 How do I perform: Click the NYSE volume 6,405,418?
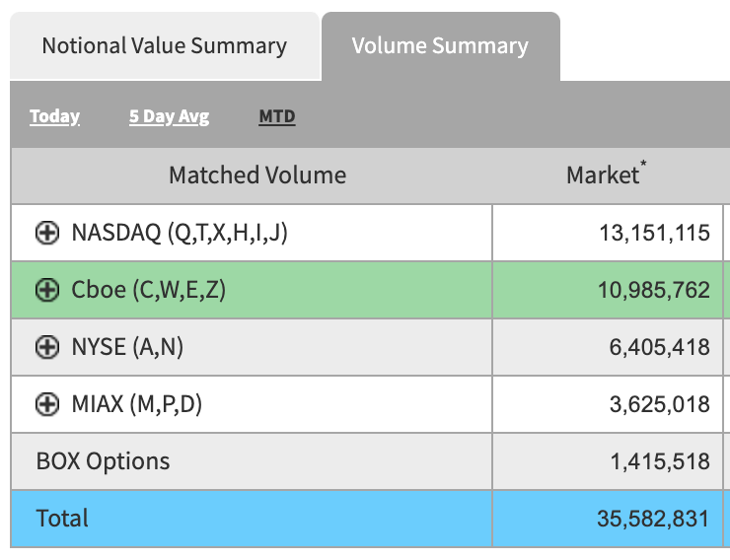point(660,347)
